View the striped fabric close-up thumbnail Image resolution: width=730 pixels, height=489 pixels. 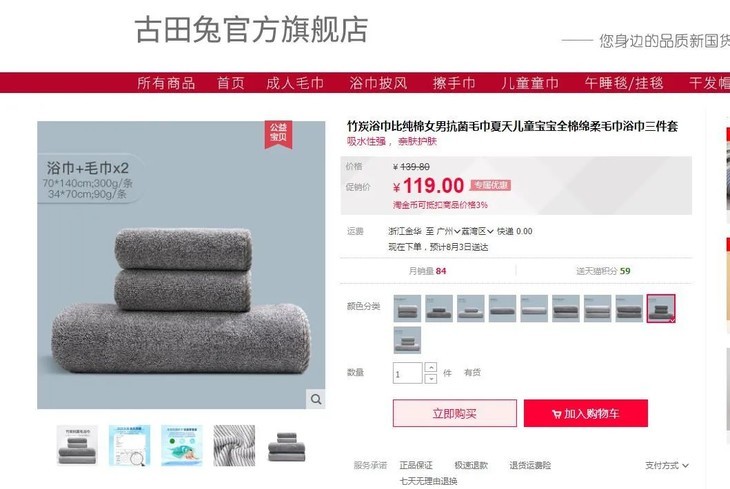coord(234,445)
